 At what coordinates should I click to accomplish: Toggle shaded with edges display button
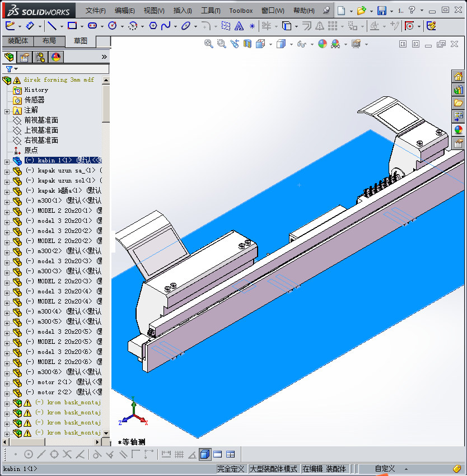tap(205, 454)
